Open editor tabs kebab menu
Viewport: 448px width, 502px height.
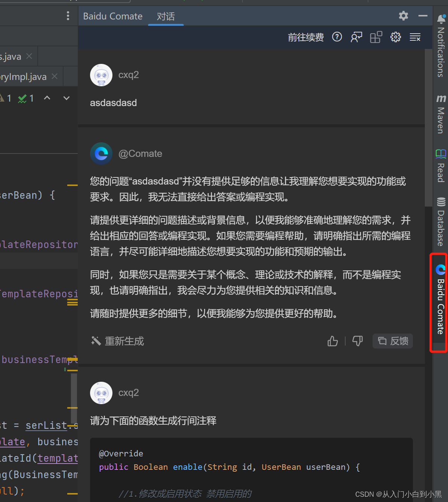click(68, 16)
